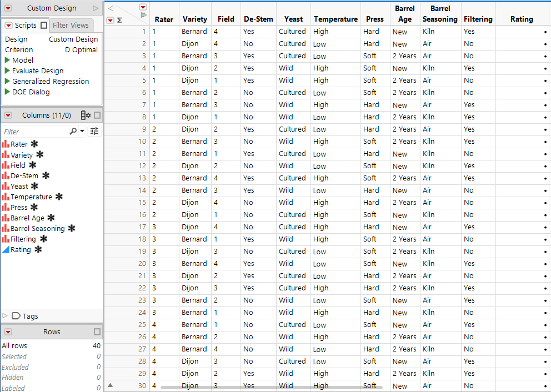Toggle the Scripts panel checkbox
The width and height of the screenshot is (551, 392).
[x=44, y=24]
